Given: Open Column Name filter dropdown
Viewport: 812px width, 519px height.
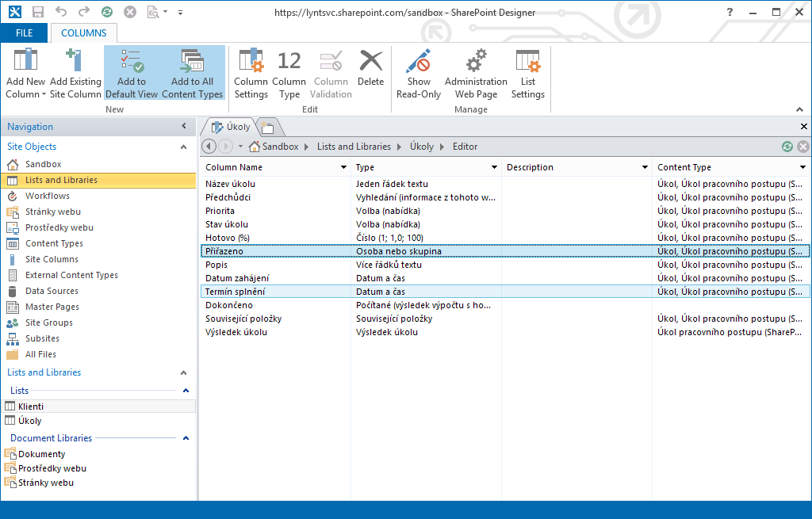Looking at the screenshot, I should [343, 167].
